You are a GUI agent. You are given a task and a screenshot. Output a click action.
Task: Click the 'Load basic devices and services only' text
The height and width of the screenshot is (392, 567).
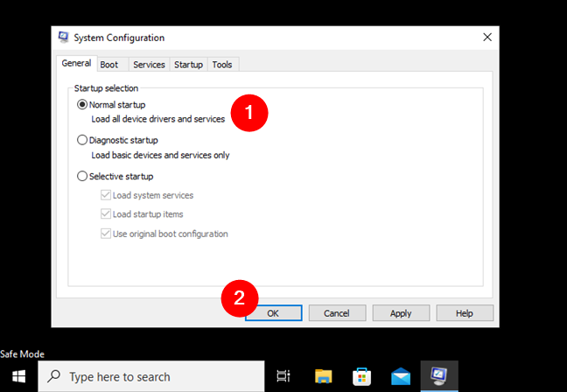[160, 155]
